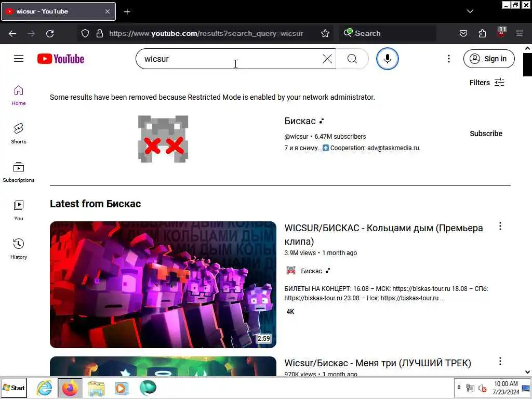Start voice search with the microphone

(387, 59)
